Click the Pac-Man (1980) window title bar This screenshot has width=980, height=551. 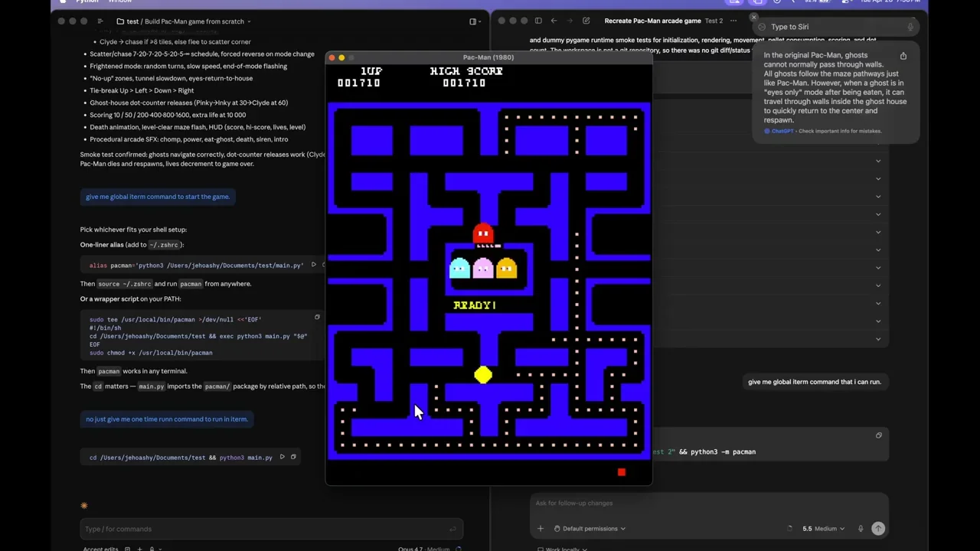pyautogui.click(x=488, y=57)
